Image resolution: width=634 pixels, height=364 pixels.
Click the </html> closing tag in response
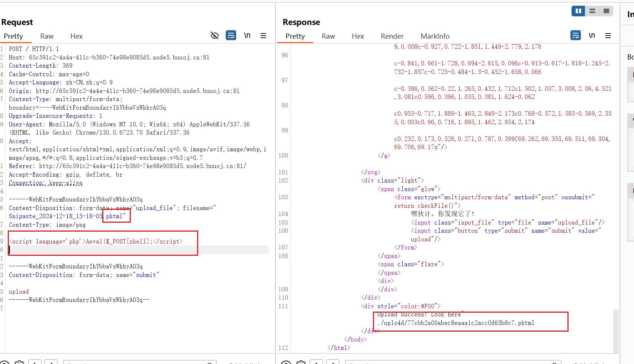click(339, 348)
